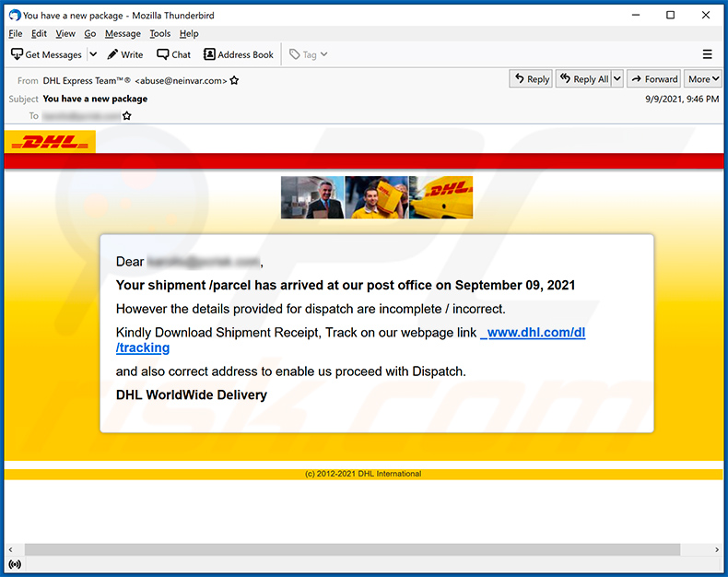Viewport: 728px width, 577px height.
Task: Click the horizontal scrollbar thumb
Action: click(352, 549)
